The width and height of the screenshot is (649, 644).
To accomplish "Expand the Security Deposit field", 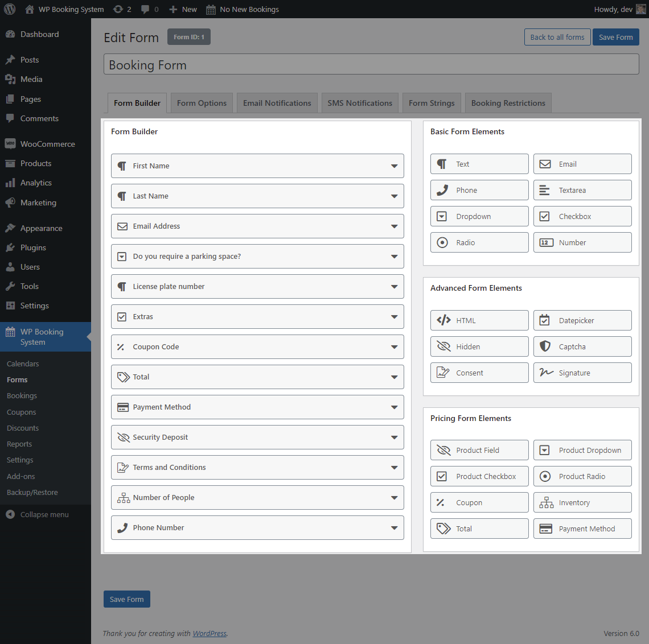I will pos(394,437).
